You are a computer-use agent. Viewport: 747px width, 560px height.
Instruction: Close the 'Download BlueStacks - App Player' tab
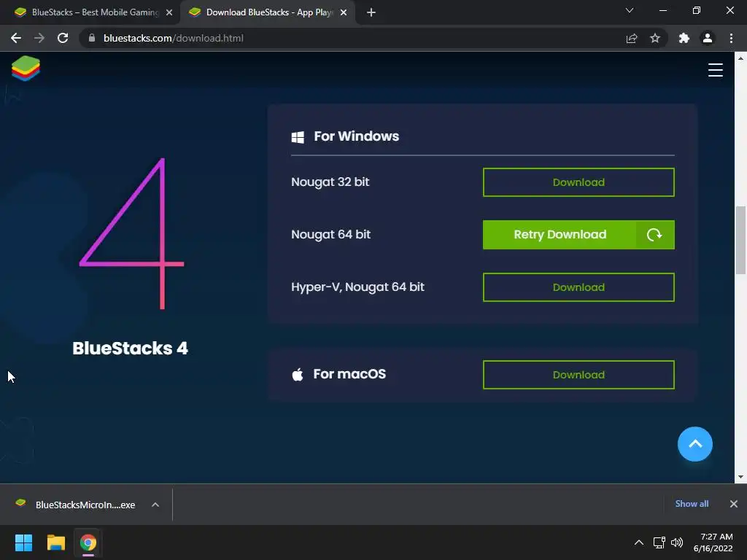(344, 12)
